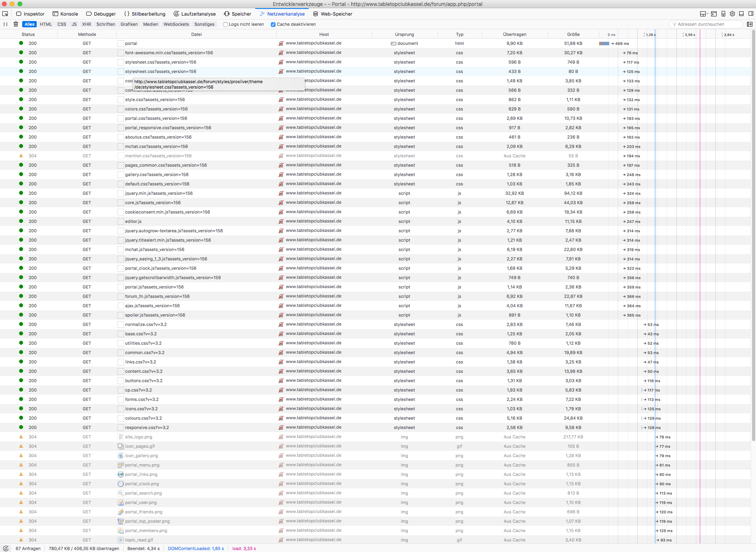
Task: Filter requests by XHR
Action: tap(86, 24)
